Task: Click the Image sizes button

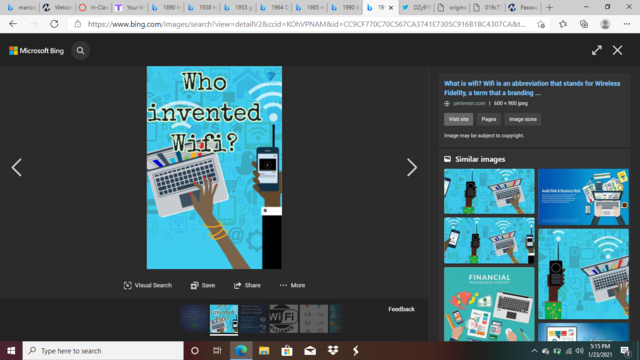Action: click(522, 119)
